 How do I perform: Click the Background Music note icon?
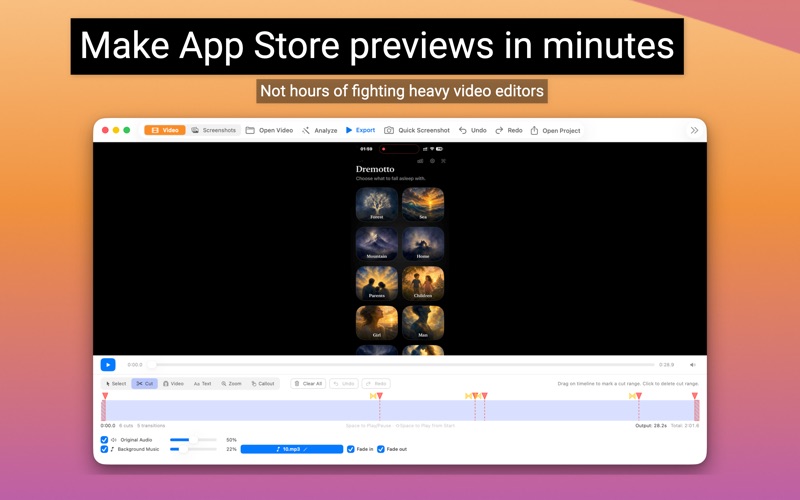click(112, 449)
